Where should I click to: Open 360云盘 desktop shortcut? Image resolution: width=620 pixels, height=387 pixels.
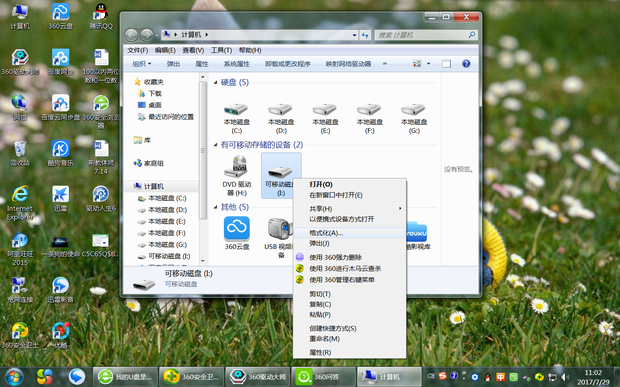click(x=60, y=17)
